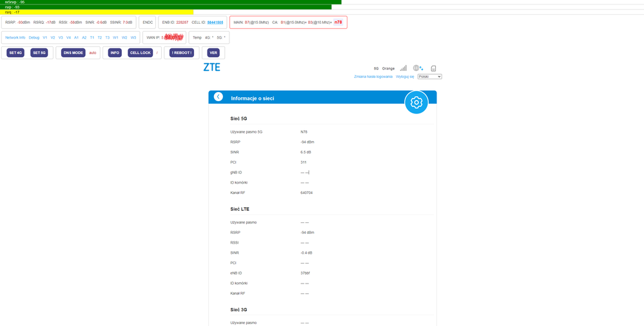
Task: Click the green rsrp -93 signal bar
Action: pyautogui.click(x=166, y=7)
